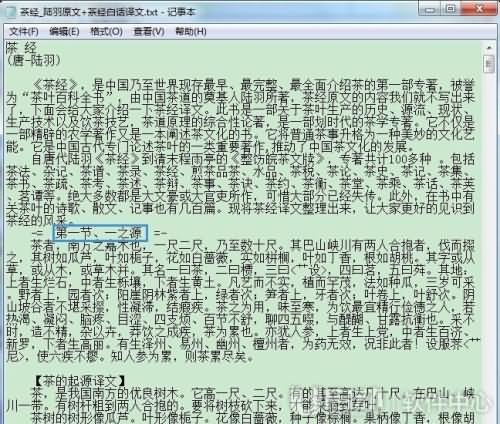The height and width of the screenshot is (424, 500).
Task: Click the line starting '茶，是我国南方的优良树木'
Action: pyautogui.click(x=253, y=393)
